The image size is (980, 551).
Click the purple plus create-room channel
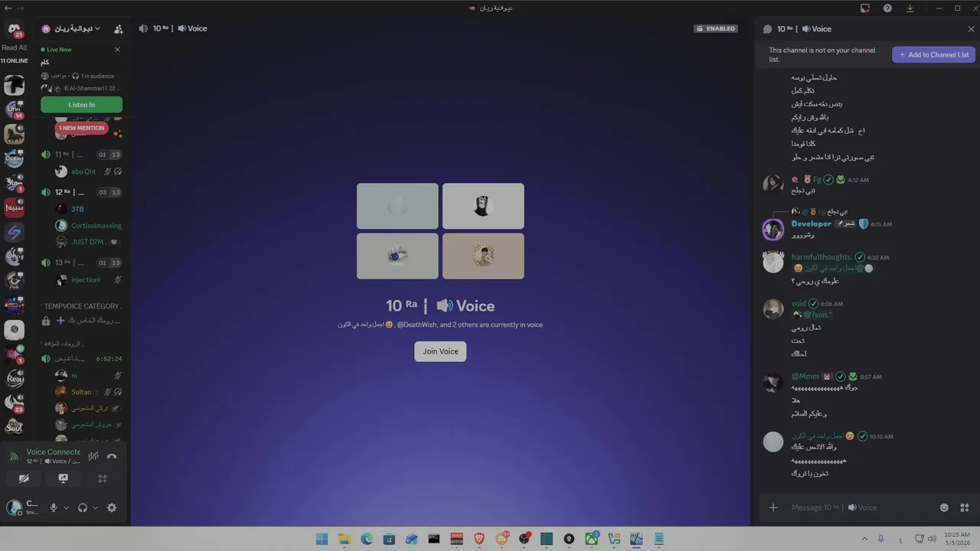[81, 321]
